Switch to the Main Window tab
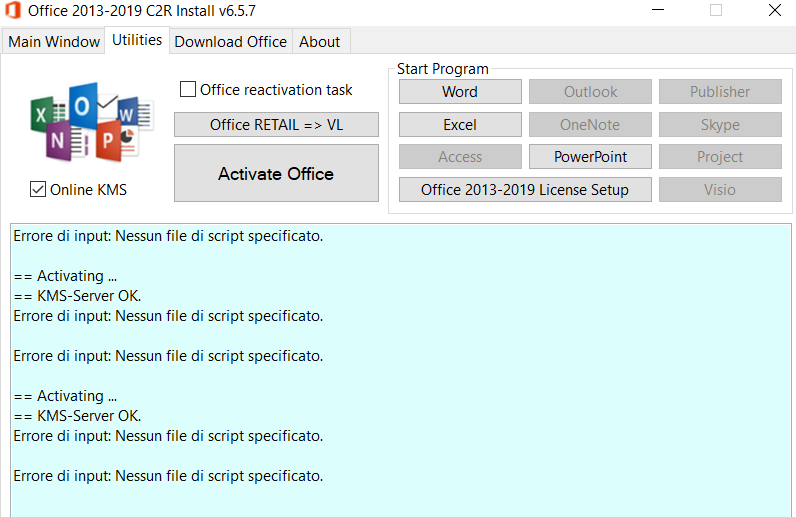The width and height of the screenshot is (796, 517). pos(54,42)
